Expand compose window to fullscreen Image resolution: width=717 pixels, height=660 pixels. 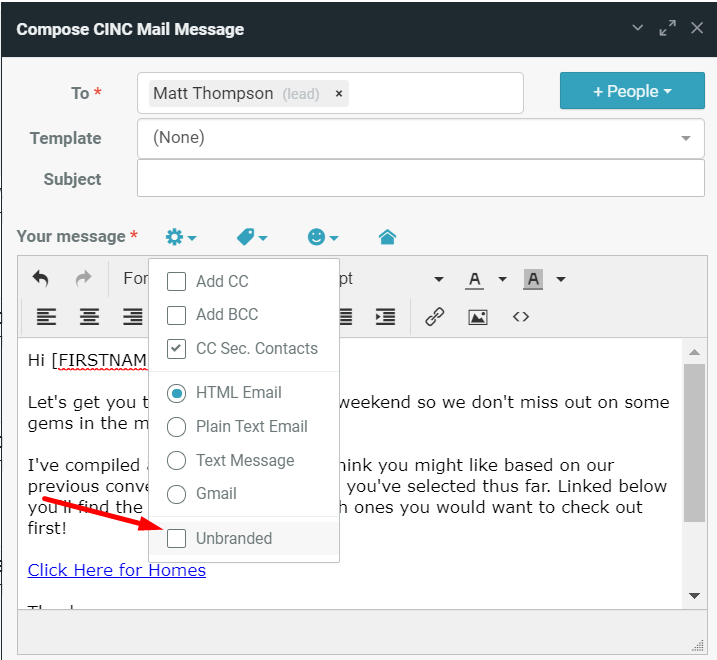click(667, 28)
